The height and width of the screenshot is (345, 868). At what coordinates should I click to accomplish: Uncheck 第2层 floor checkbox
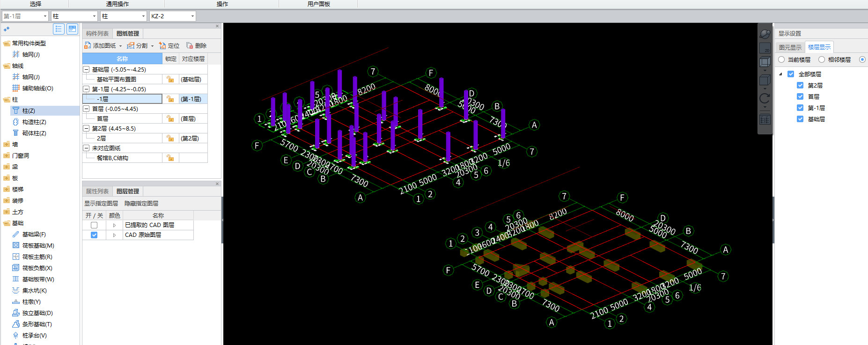800,85
